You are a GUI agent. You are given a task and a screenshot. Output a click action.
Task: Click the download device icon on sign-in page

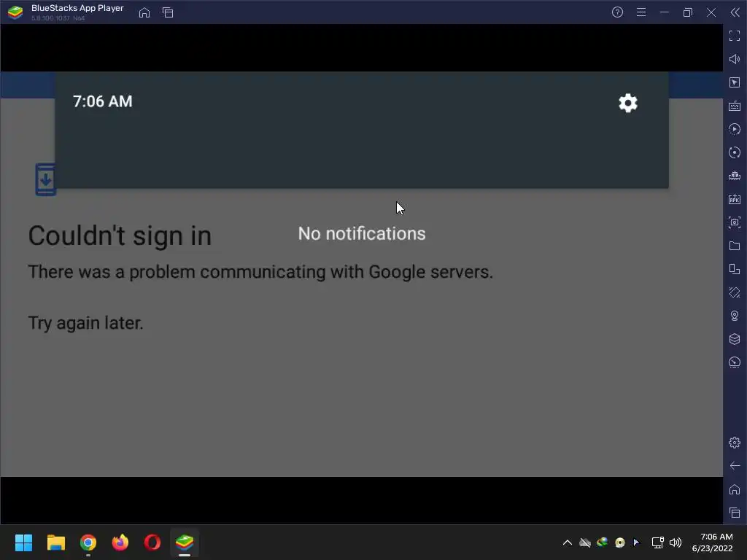pyautogui.click(x=46, y=179)
